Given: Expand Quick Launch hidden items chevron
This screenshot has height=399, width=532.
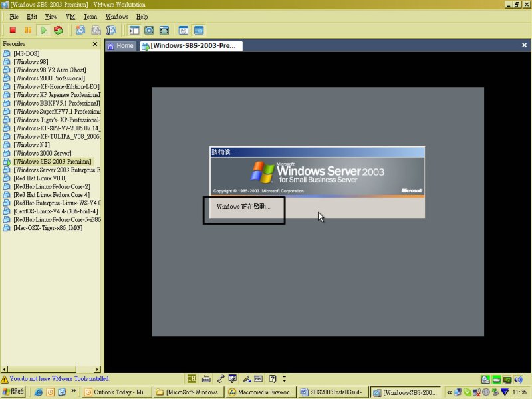Looking at the screenshot, I should [74, 391].
